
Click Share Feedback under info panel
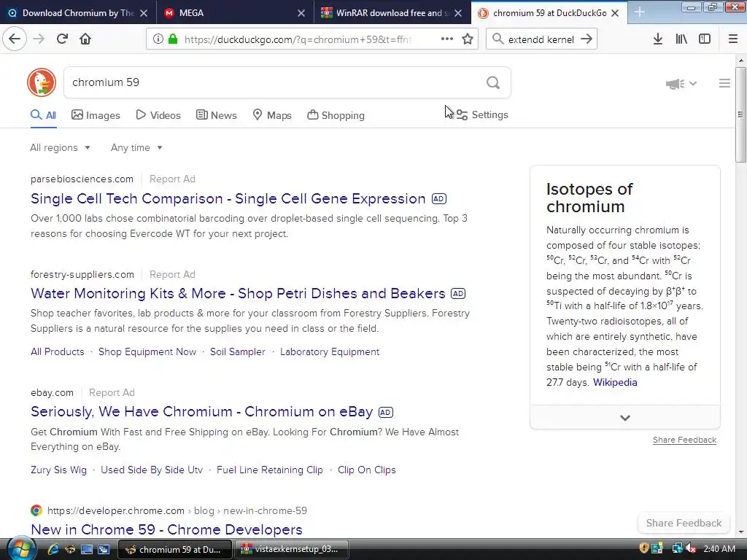click(x=684, y=440)
